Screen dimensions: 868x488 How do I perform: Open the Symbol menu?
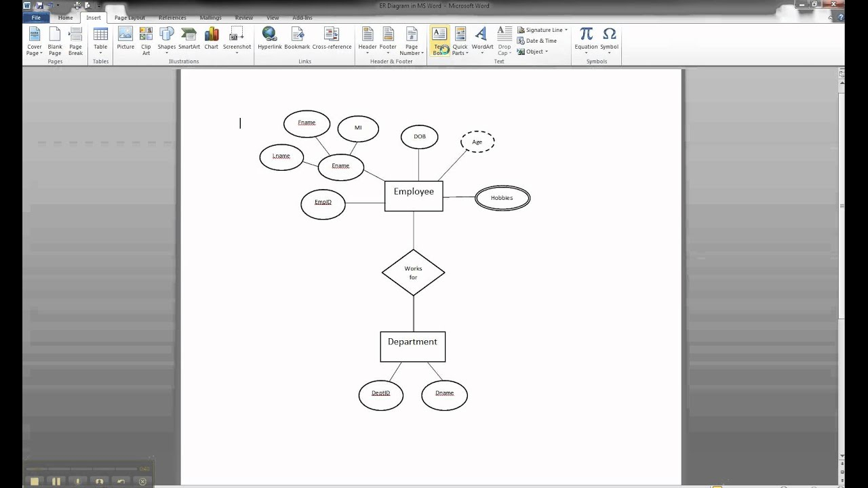click(610, 41)
